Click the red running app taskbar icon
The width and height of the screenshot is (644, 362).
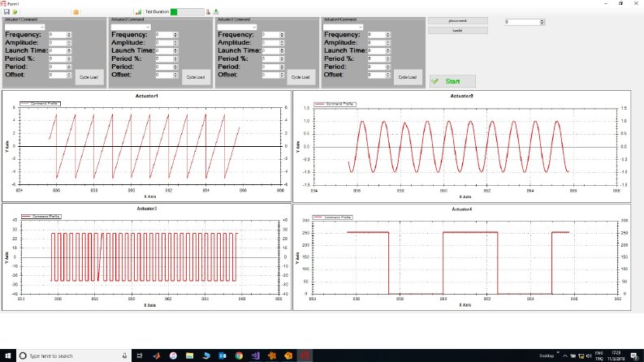point(305,356)
